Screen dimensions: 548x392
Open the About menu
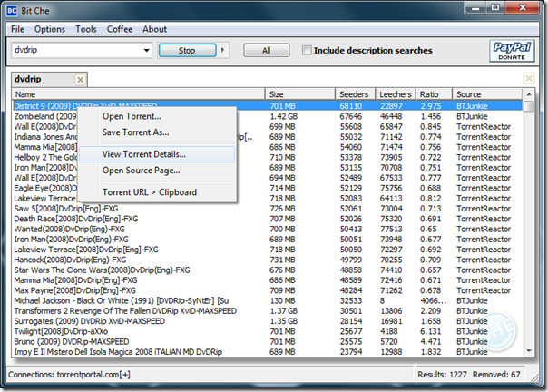point(154,29)
